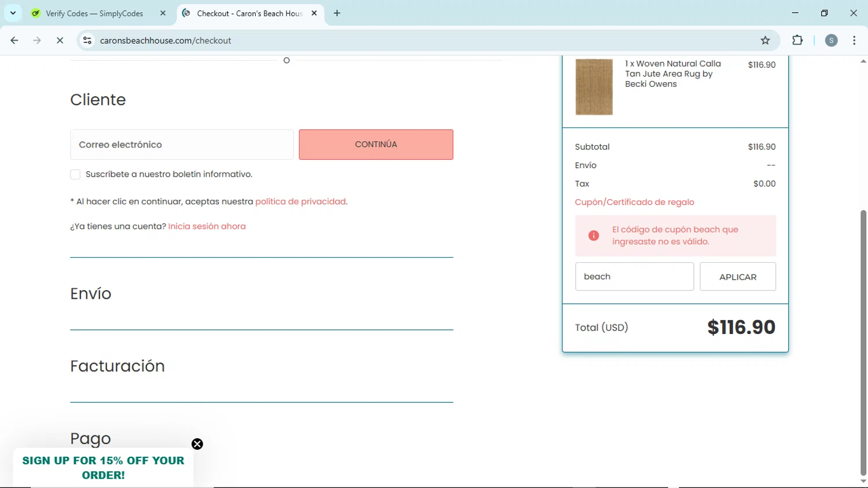Screen dimensions: 868x488
Task: Click scrollbar up arrow
Action: (863, 61)
